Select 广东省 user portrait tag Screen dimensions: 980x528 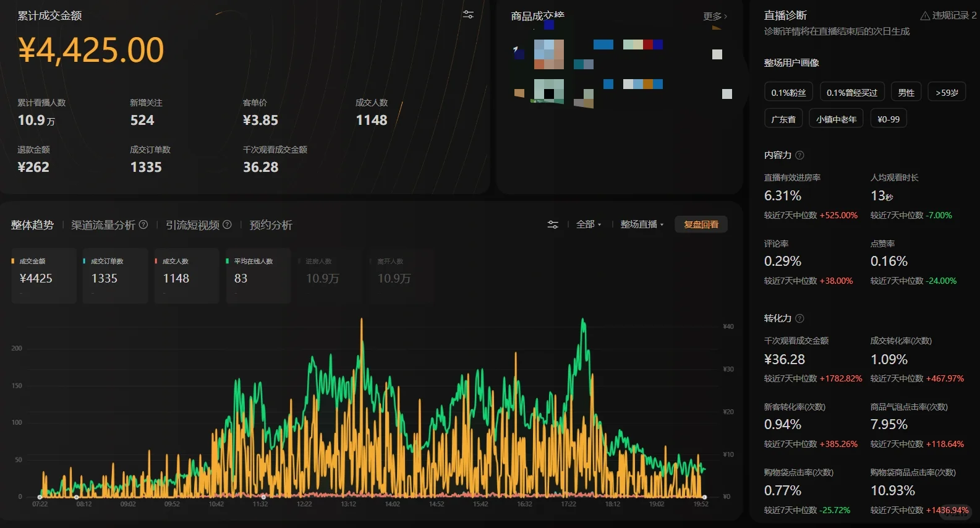pyautogui.click(x=783, y=119)
